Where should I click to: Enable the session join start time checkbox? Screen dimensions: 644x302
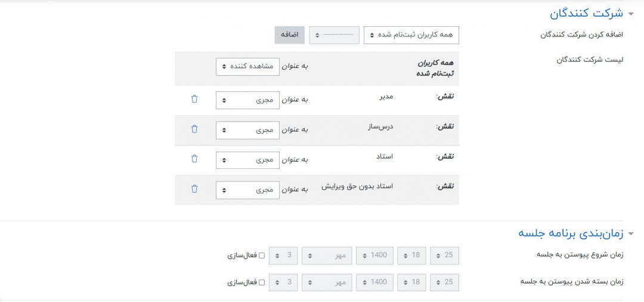point(261,255)
